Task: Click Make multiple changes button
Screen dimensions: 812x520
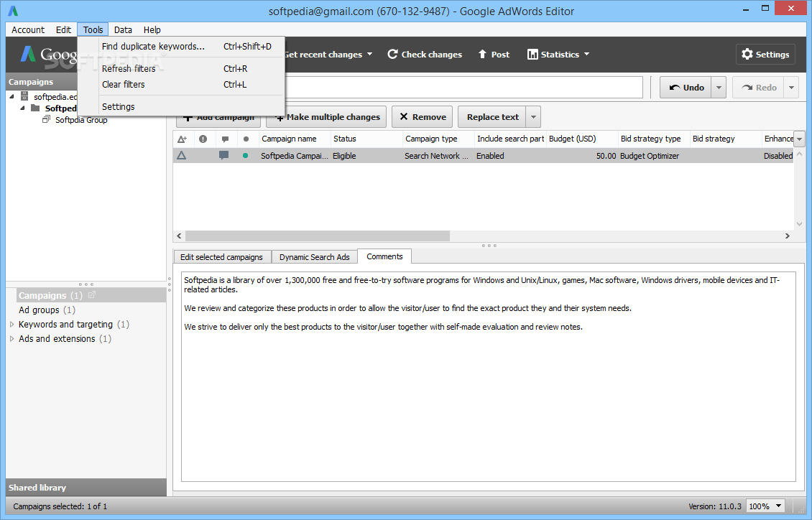Action: click(x=326, y=117)
